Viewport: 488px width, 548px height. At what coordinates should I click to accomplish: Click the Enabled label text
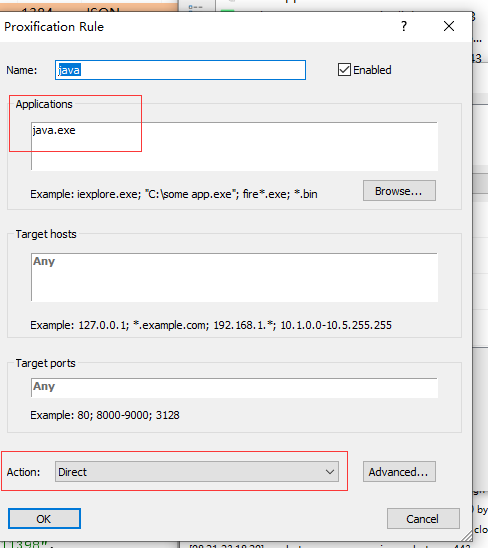pos(372,70)
